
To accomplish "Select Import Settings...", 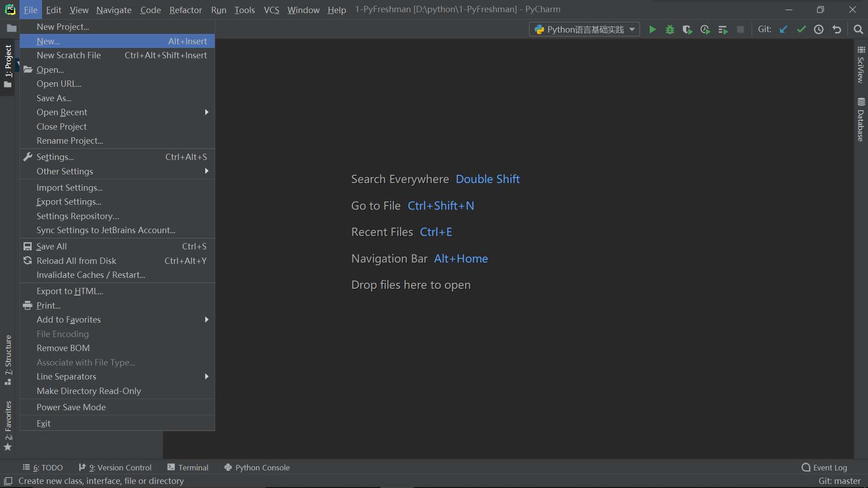I will [x=117, y=188].
